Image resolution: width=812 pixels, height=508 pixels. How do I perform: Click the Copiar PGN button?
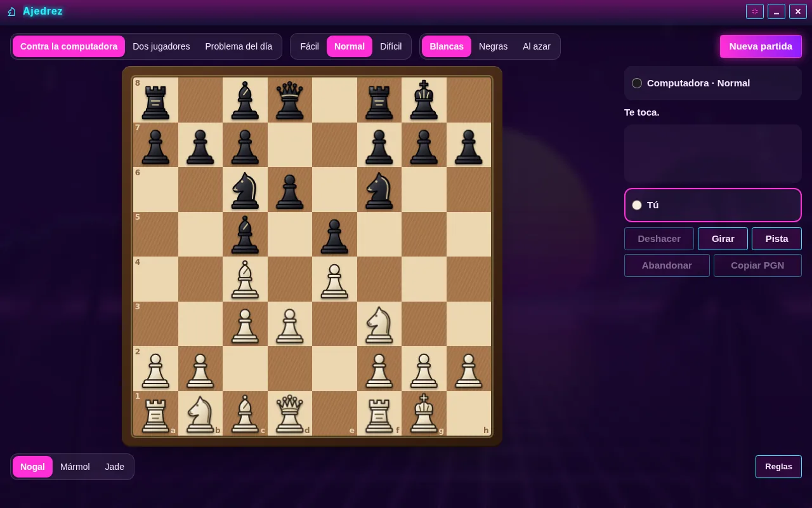point(757,265)
